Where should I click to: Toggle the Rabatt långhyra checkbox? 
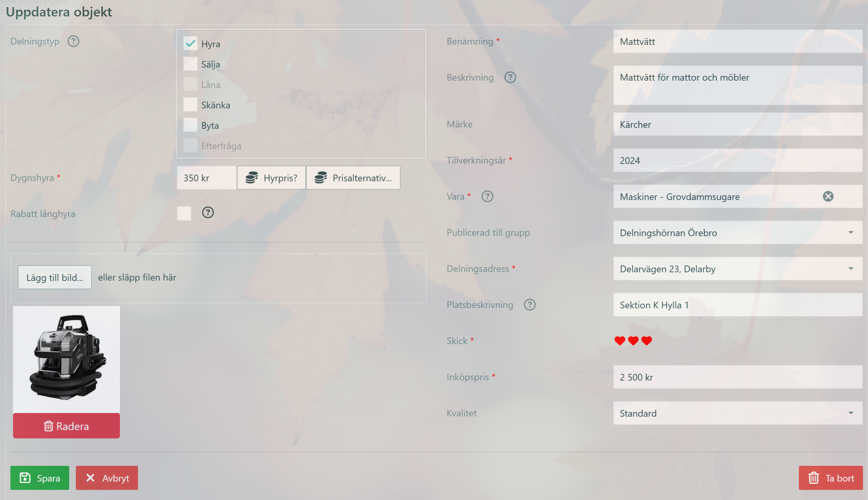pyautogui.click(x=184, y=213)
